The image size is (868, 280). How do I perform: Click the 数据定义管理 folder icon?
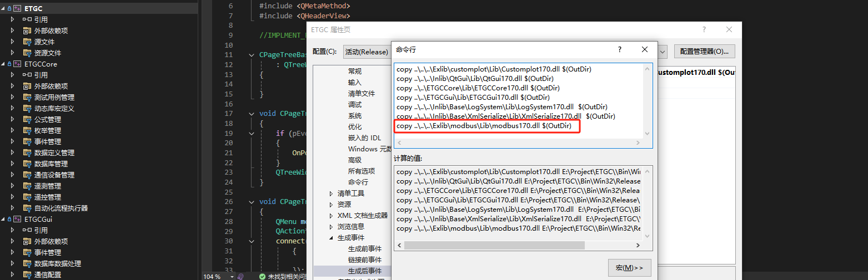[x=27, y=152]
